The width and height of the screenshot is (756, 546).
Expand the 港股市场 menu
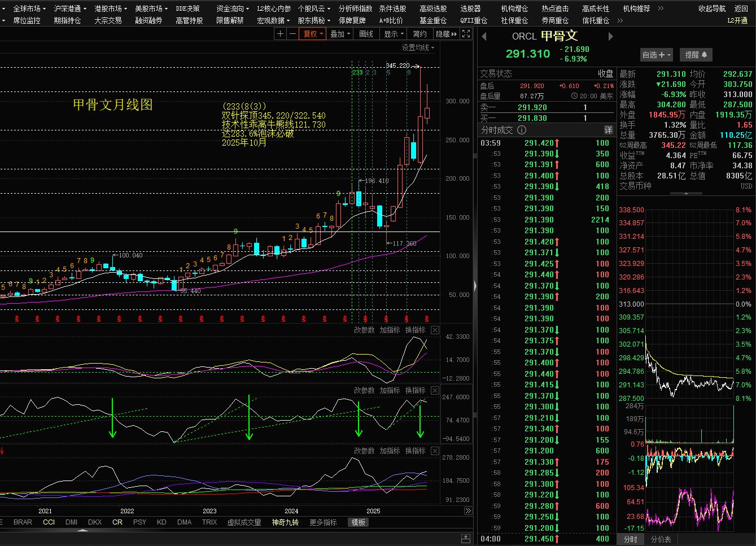[x=111, y=8]
